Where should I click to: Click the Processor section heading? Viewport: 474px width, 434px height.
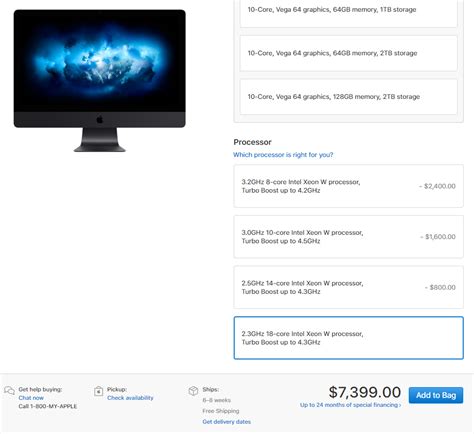[252, 142]
